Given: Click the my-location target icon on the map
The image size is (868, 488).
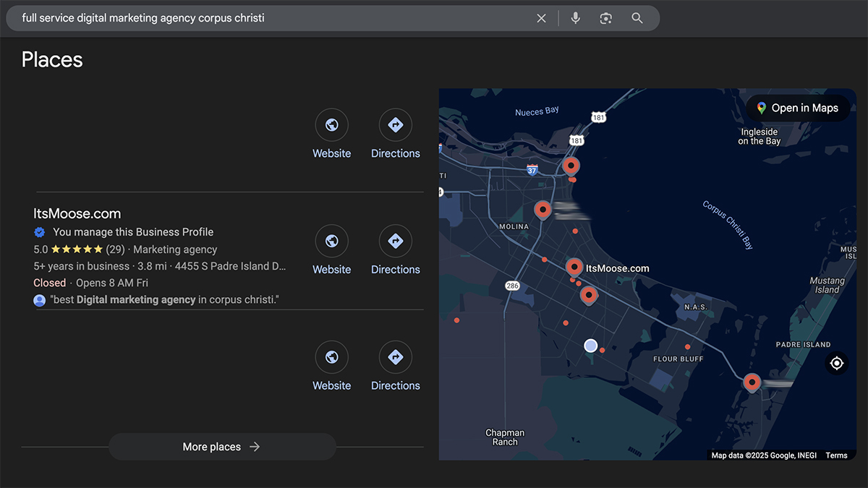Looking at the screenshot, I should click(x=836, y=363).
